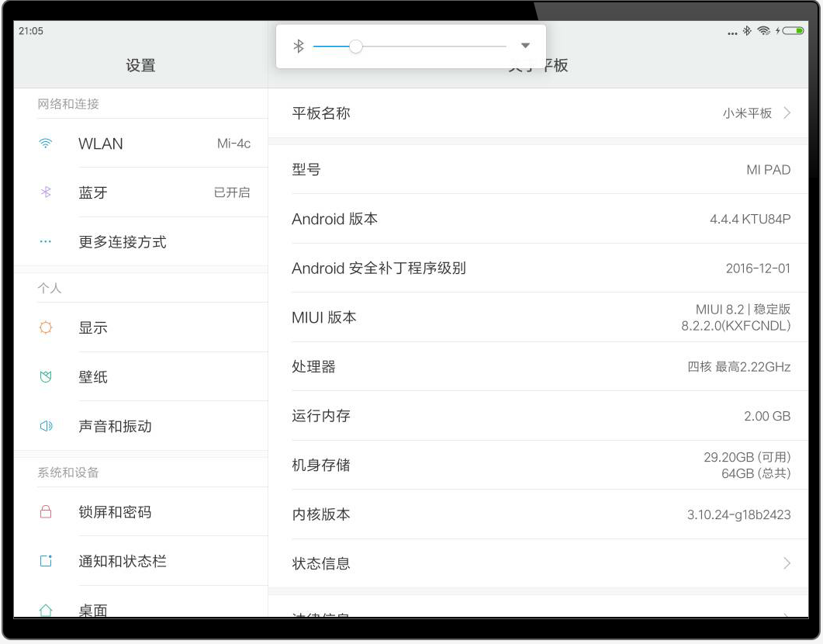Viewport: 823px width, 644px height.
Task: Open WLAN settings row
Action: (140, 144)
